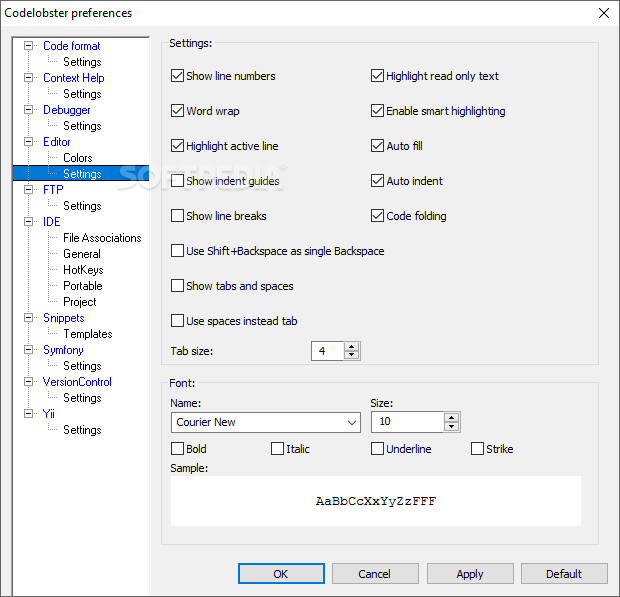This screenshot has width=620, height=597.
Task: Collapse the FTP tree node
Action: [28, 189]
